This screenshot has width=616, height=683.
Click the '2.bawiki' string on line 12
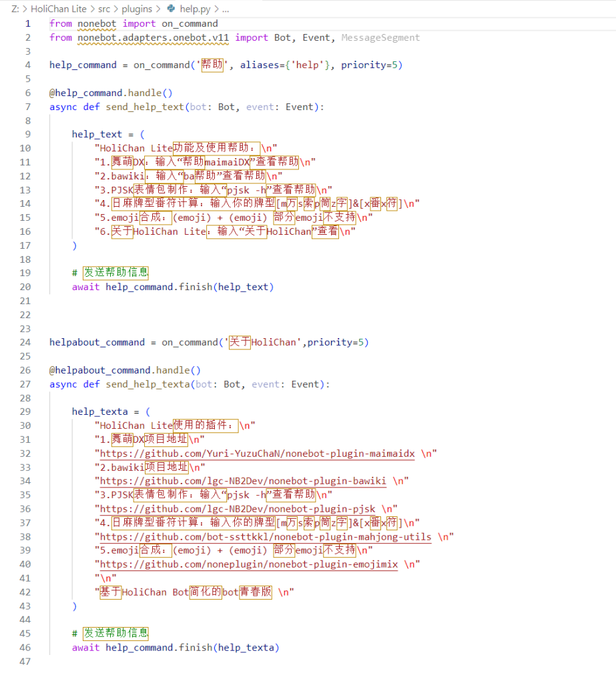pos(188,176)
